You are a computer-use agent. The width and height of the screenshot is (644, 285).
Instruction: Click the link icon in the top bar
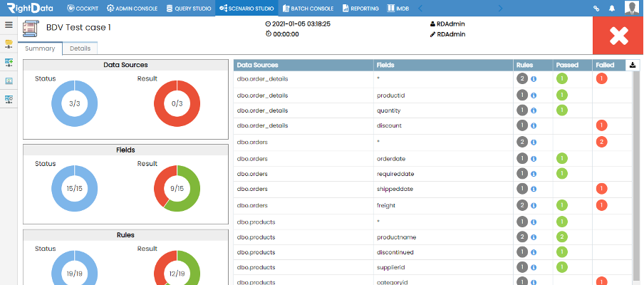[x=596, y=9]
